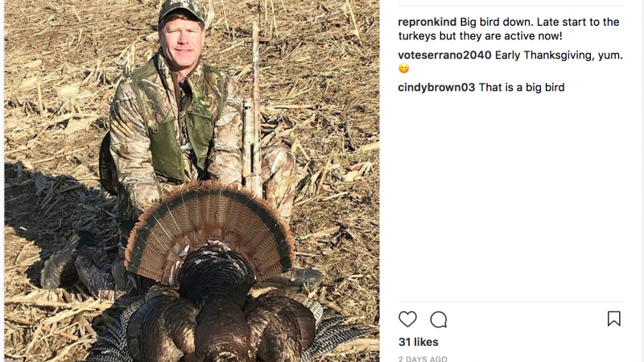Click the yum face emoji in comment
644x362 pixels.
coord(404,68)
